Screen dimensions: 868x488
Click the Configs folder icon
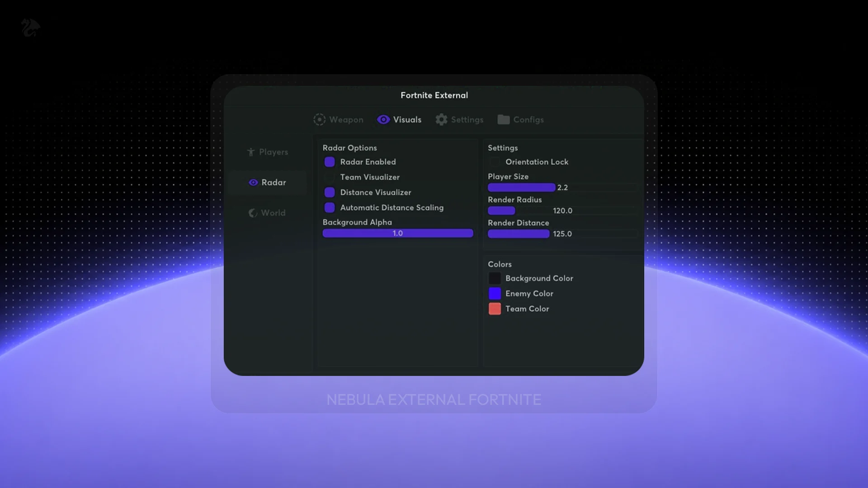503,119
